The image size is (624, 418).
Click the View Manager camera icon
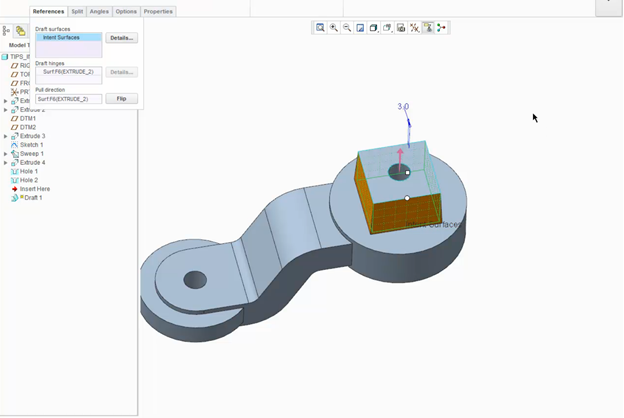click(x=401, y=27)
